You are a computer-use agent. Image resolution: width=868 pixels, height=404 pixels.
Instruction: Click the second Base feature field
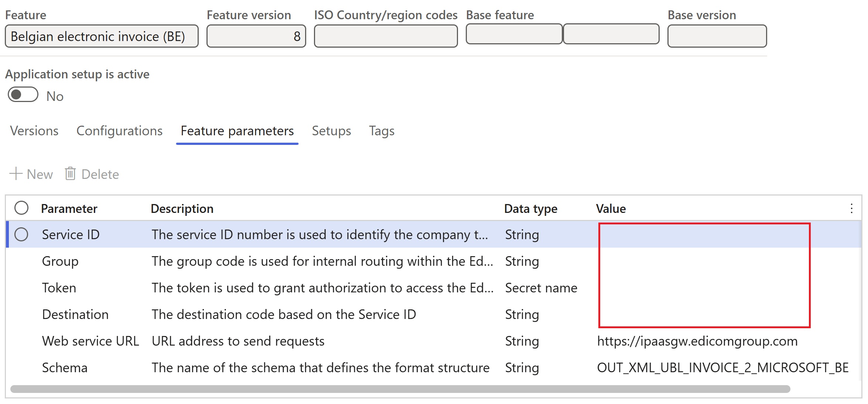coord(611,34)
